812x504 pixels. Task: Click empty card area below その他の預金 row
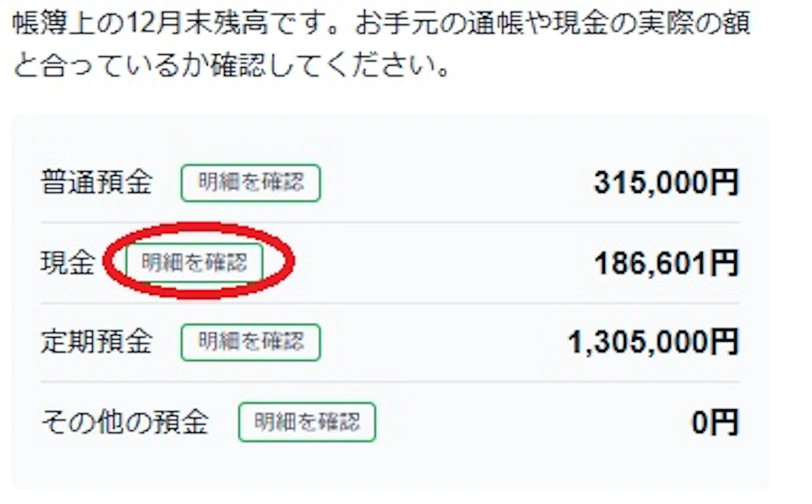[x=390, y=467]
